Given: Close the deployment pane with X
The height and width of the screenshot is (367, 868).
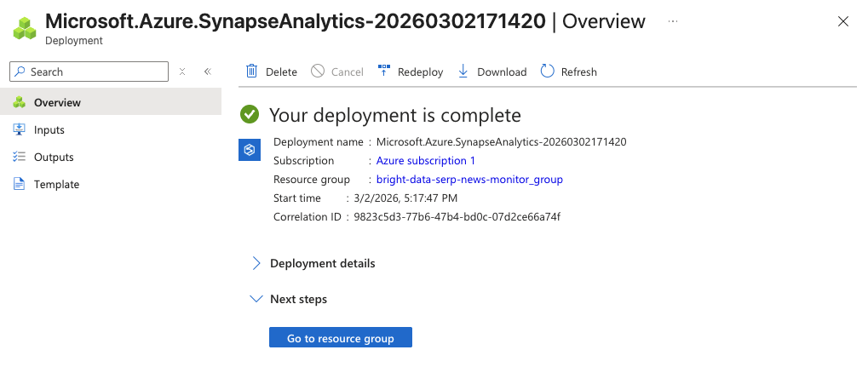Looking at the screenshot, I should 843,21.
